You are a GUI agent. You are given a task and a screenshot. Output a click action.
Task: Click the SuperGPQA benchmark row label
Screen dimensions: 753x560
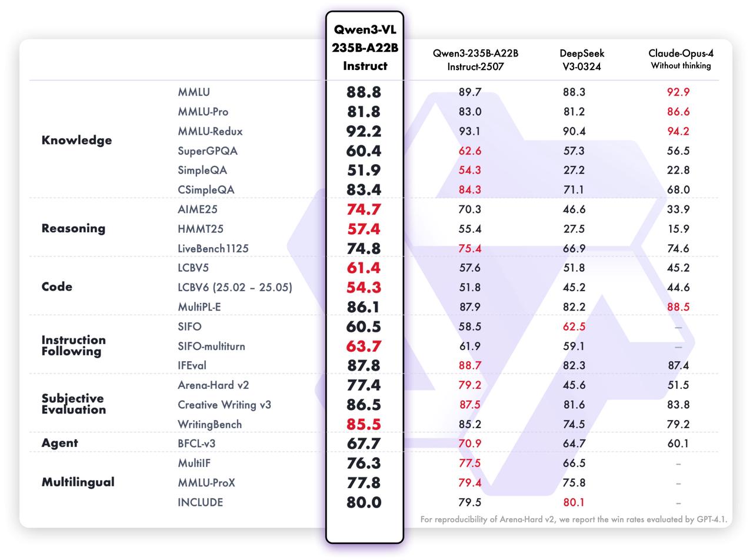[x=208, y=151]
